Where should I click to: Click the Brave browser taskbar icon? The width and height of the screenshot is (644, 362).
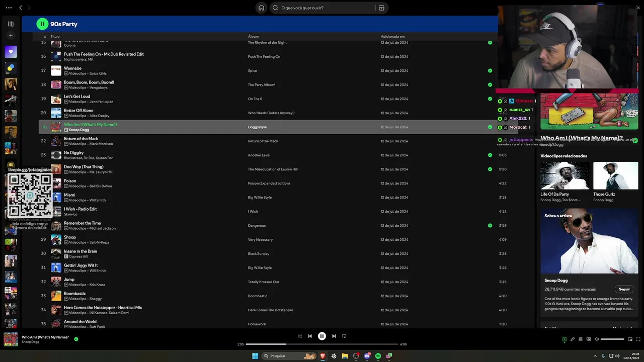[323, 356]
